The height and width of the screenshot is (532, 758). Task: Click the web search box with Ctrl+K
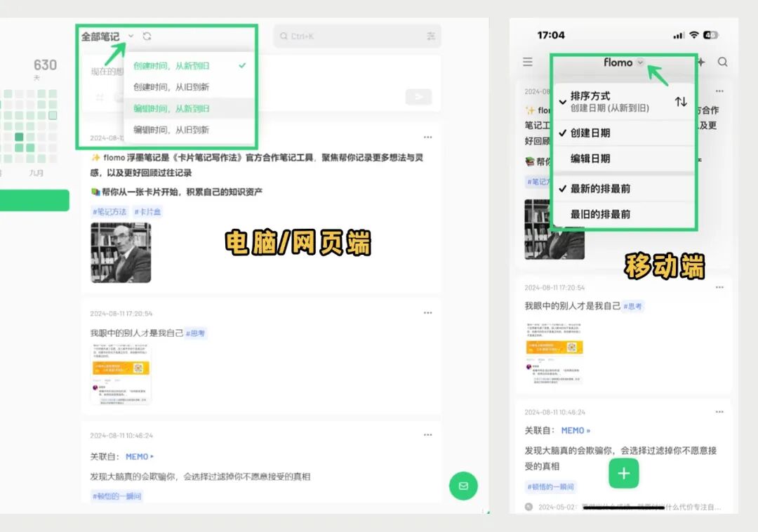tap(357, 36)
